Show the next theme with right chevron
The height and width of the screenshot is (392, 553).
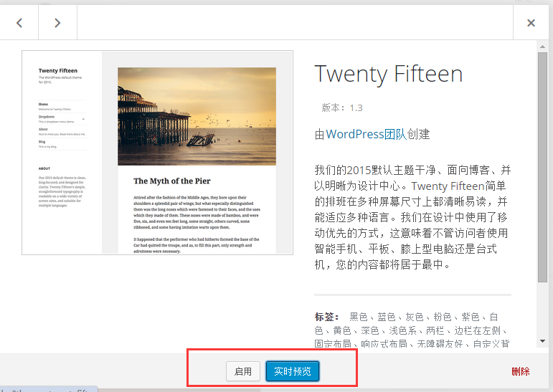57,23
